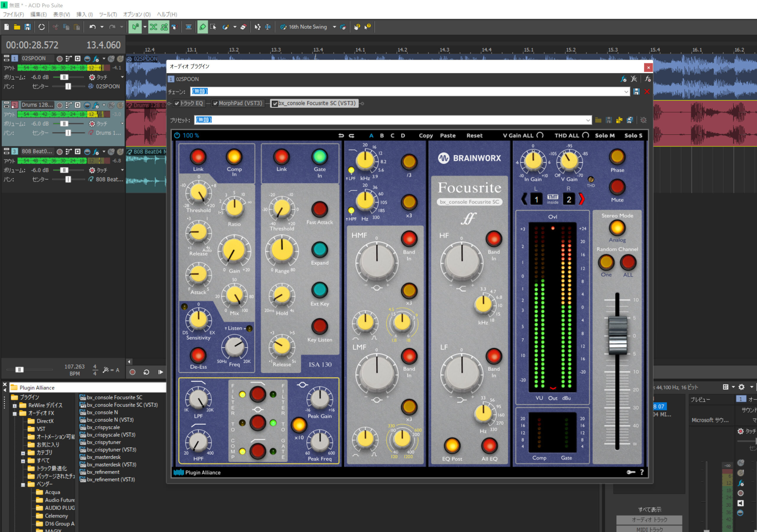Viewport: 757px width, 532px height.
Task: Expand the すべて tree node
Action: pyautogui.click(x=23, y=461)
